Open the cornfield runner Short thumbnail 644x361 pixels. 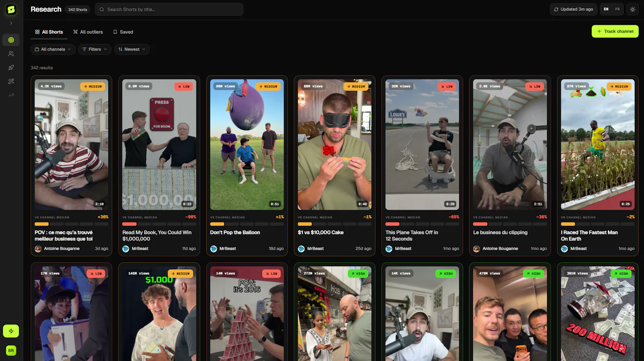598,145
